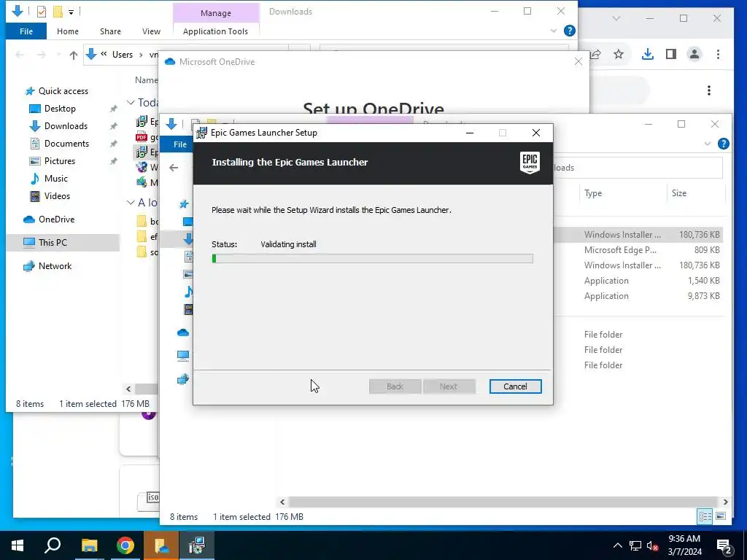Open taskbar Search
Screen dimensions: 747x560
(53, 545)
